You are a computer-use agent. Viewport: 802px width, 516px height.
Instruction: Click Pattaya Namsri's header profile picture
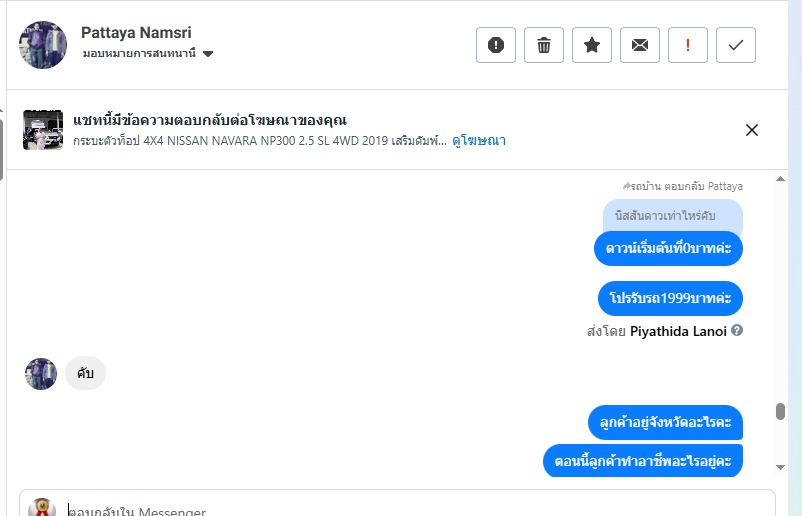[x=43, y=45]
